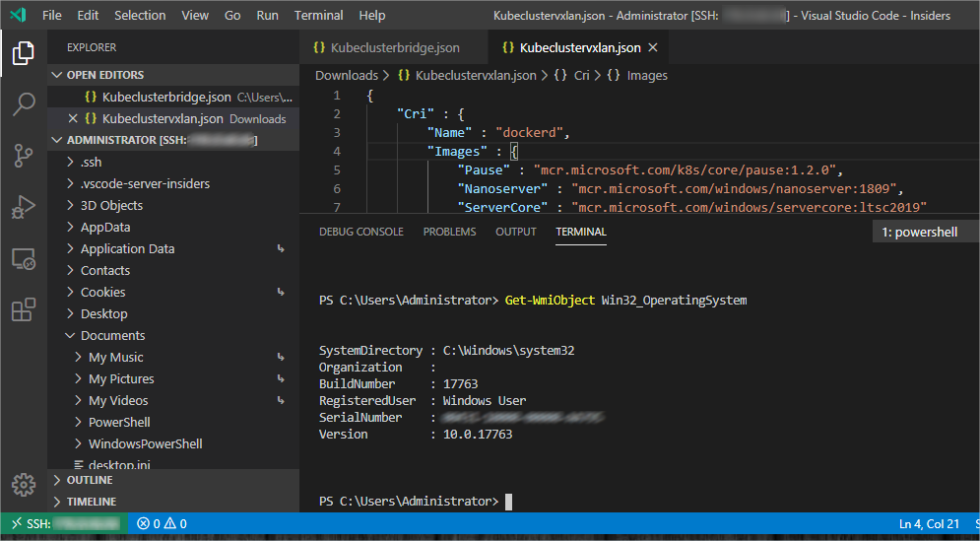Open the Run and Debug view icon
The width and height of the screenshot is (980, 541).
[x=23, y=206]
